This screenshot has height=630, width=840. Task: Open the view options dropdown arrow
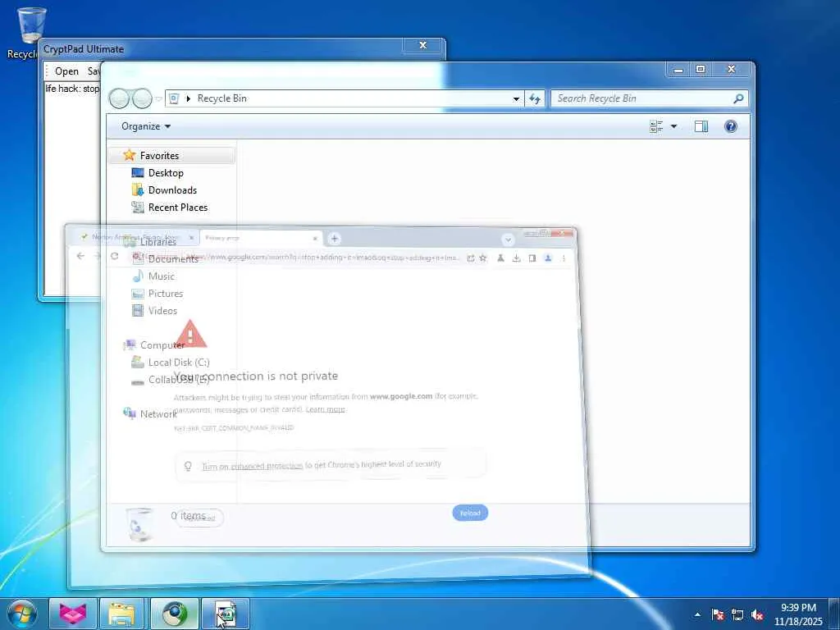click(674, 126)
